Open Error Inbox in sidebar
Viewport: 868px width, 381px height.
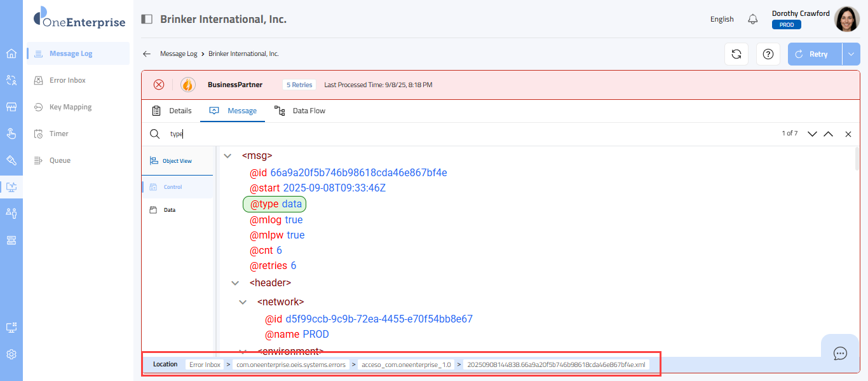coord(67,80)
